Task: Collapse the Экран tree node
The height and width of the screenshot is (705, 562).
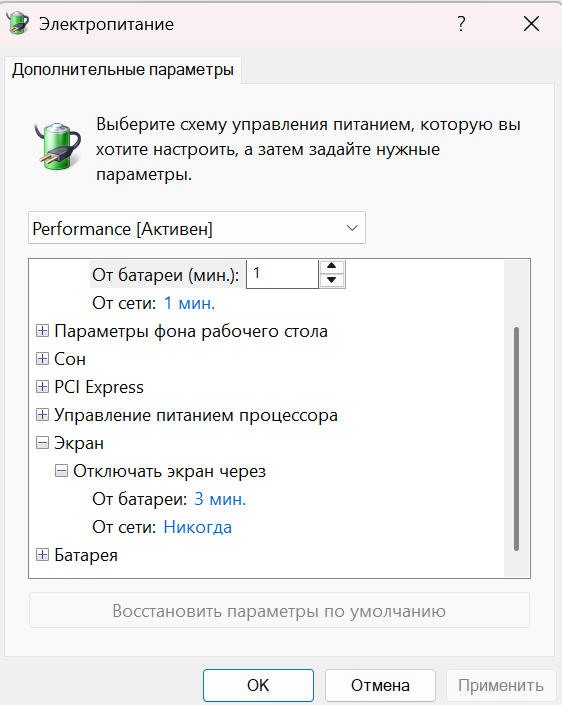Action: [x=42, y=443]
